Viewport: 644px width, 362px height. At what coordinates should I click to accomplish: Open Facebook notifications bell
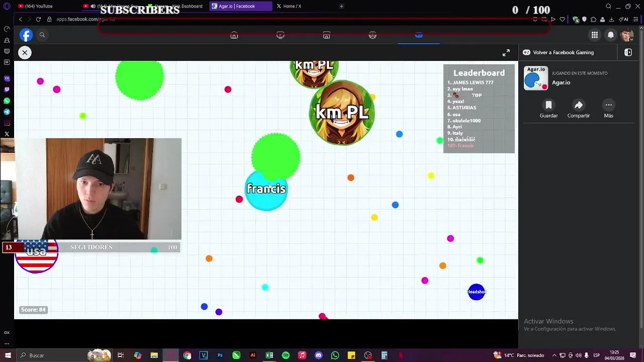coord(611,35)
